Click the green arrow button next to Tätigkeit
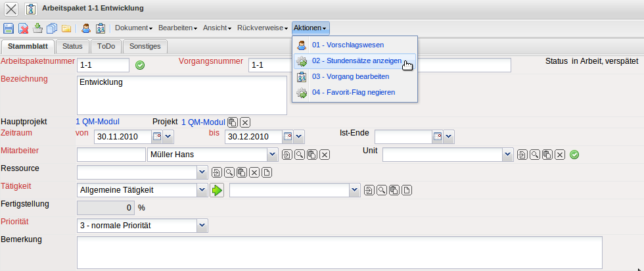The image size is (644, 271). point(217,190)
